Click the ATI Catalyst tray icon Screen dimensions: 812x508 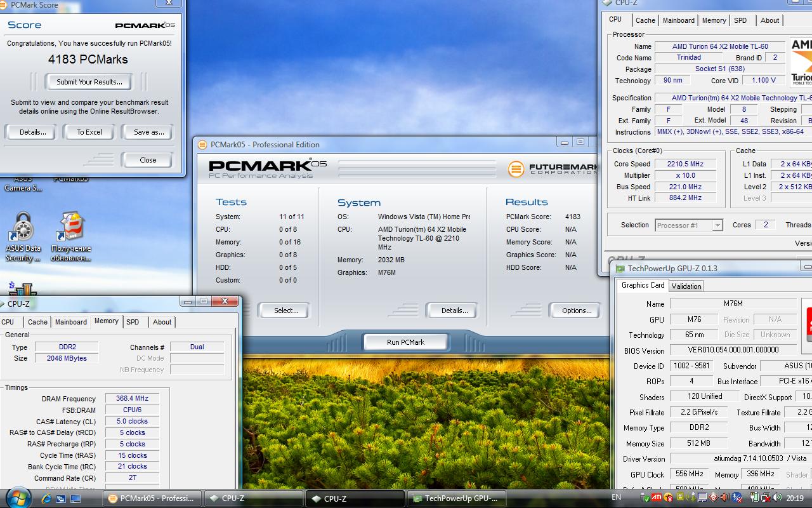656,497
